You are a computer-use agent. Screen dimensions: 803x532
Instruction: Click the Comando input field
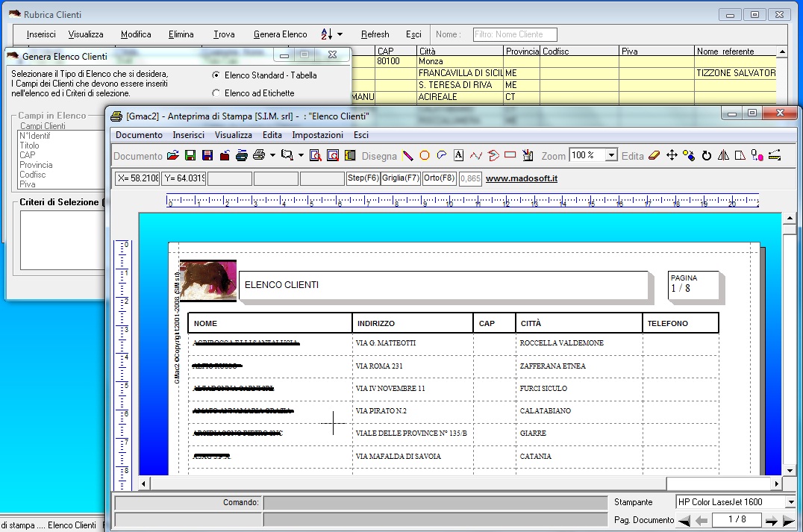point(435,503)
